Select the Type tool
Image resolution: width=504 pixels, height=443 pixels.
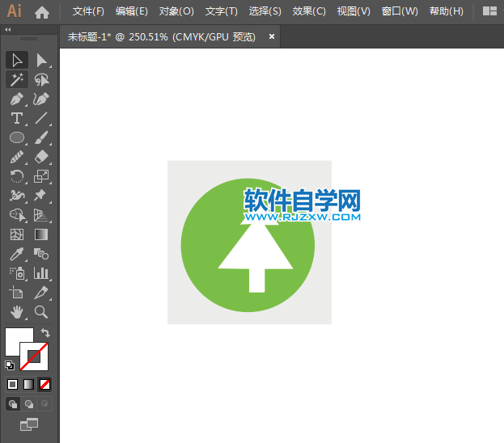coord(17,118)
